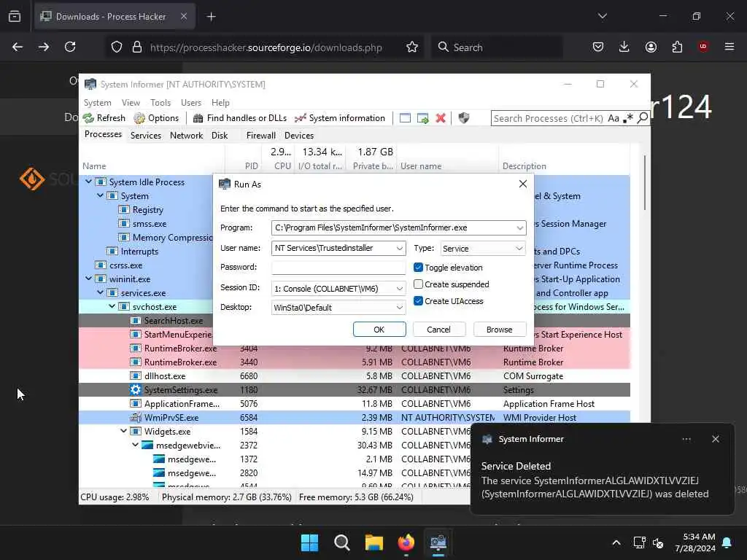Collapse the svchost.exe tree node
Screen dimensions: 747x560
(112, 306)
